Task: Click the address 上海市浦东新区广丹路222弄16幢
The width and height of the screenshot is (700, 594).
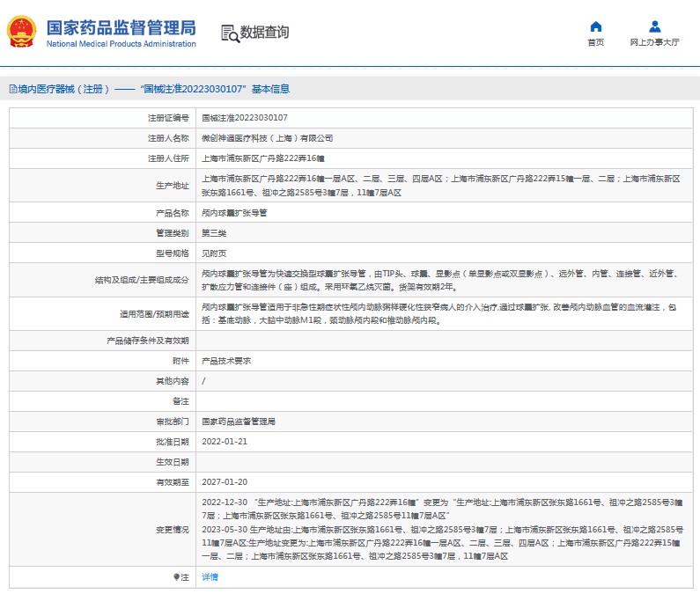Action: [x=263, y=158]
